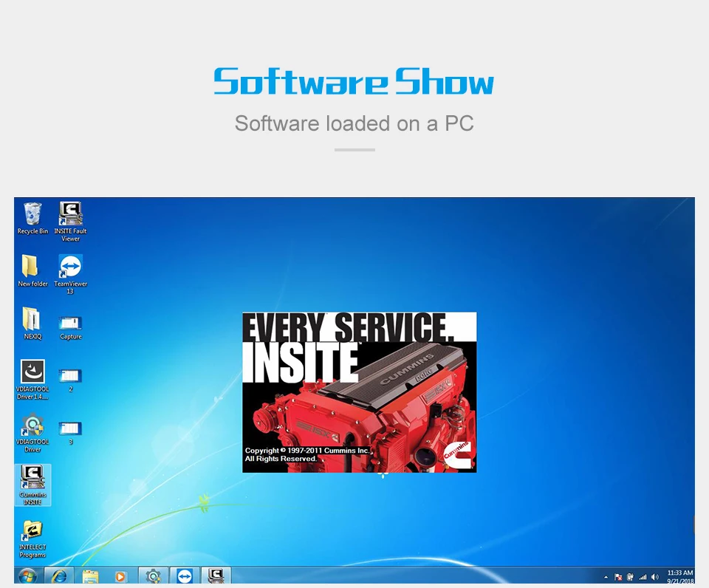Select the VDIAGTOOL Driver installer shortcut
Screen dimensions: 709x588
[32, 433]
